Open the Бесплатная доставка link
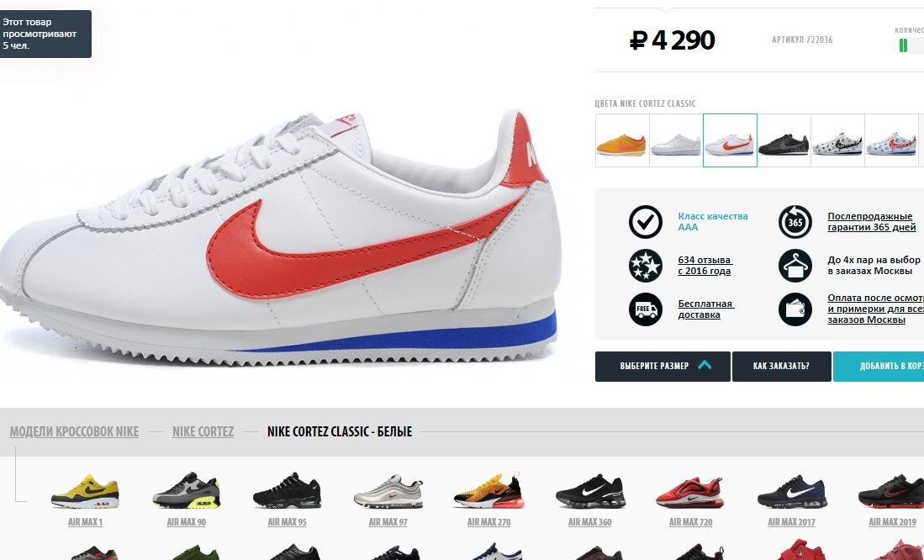 point(705,309)
